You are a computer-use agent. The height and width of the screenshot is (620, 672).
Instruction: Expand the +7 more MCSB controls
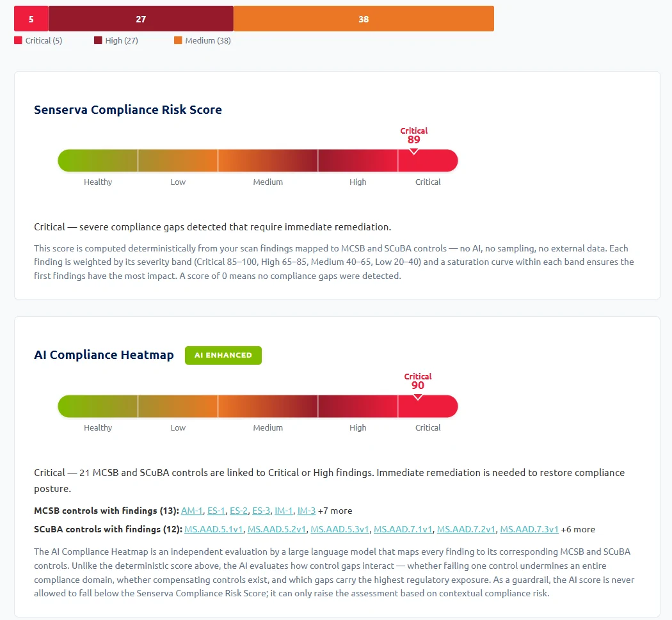336,511
